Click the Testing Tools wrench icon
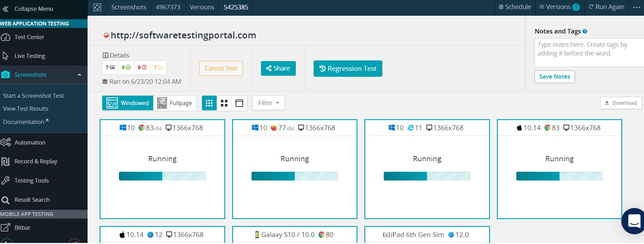The image size is (644, 244). pyautogui.click(x=6, y=180)
